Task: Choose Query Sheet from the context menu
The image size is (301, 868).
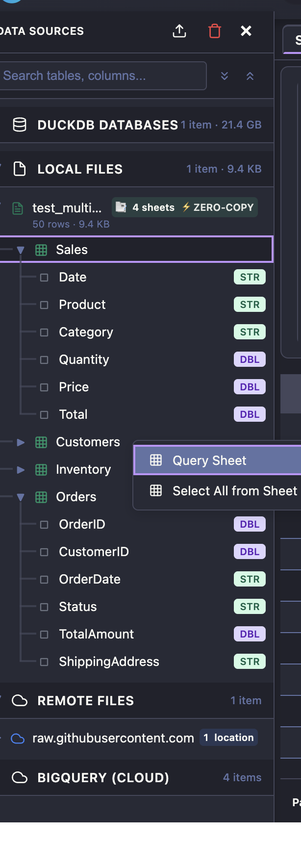Action: [209, 460]
